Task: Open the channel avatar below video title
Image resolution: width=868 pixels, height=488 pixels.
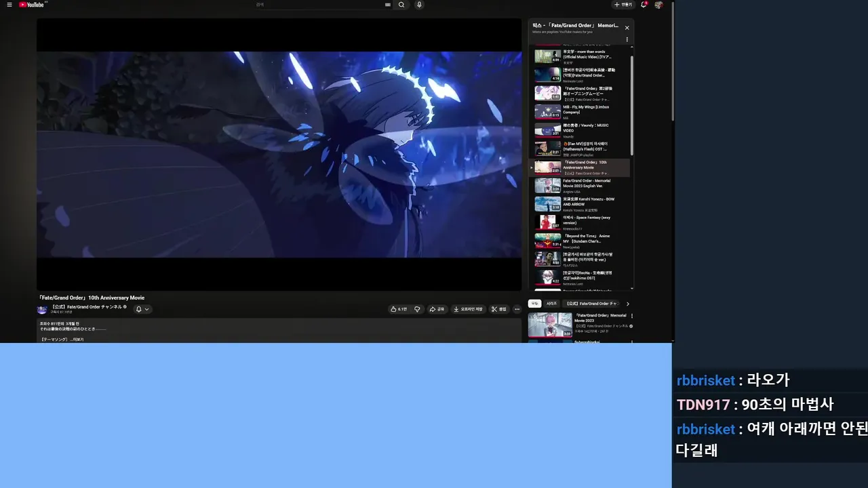Action: point(42,309)
